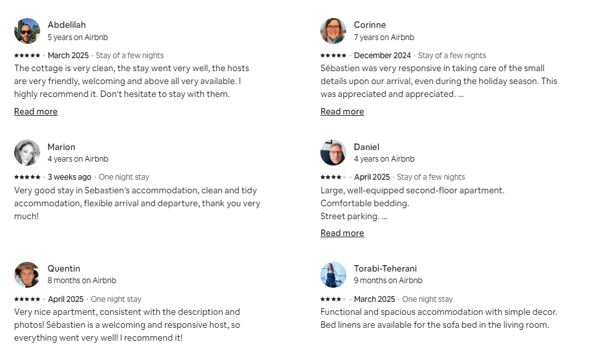Click the four-star rating on Daniel's review
589x364 pixels.
pos(333,177)
